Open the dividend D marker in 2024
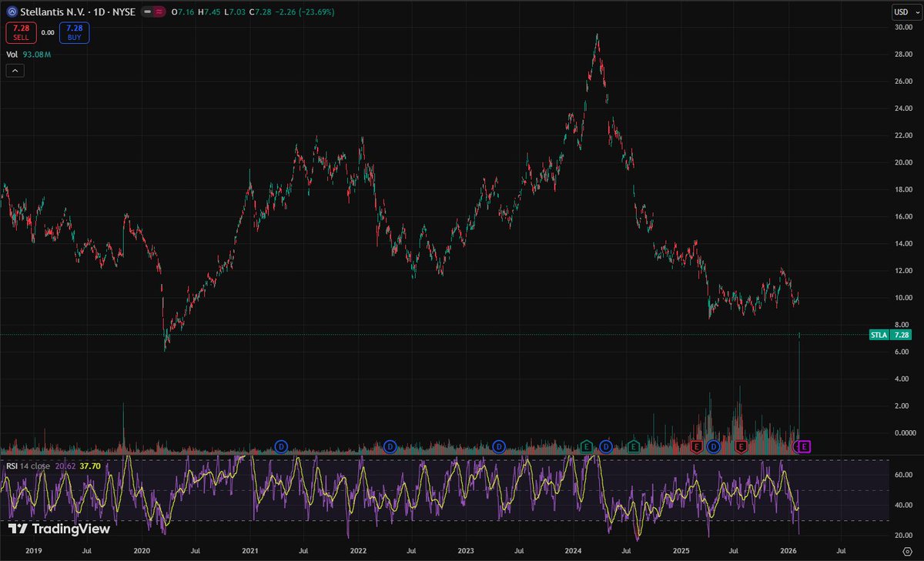Screen dimensions: 924x561 pyautogui.click(x=606, y=446)
